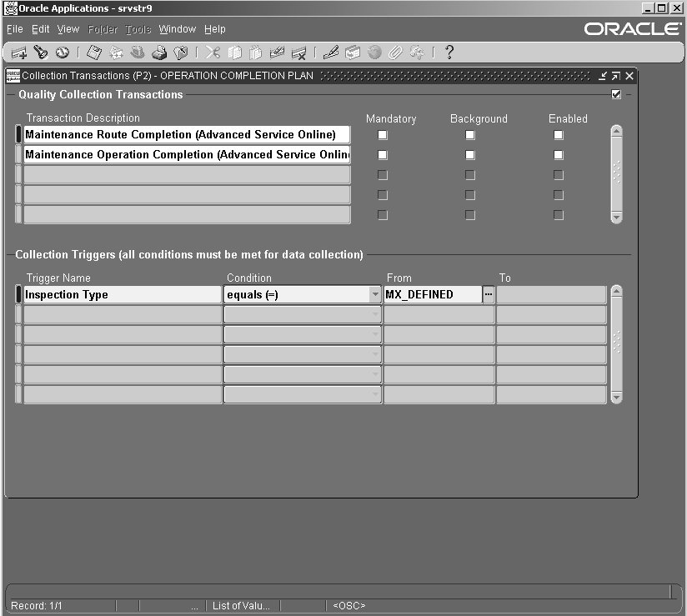
Task: Minimize the Collection Transactions inner window
Action: pyautogui.click(x=604, y=76)
